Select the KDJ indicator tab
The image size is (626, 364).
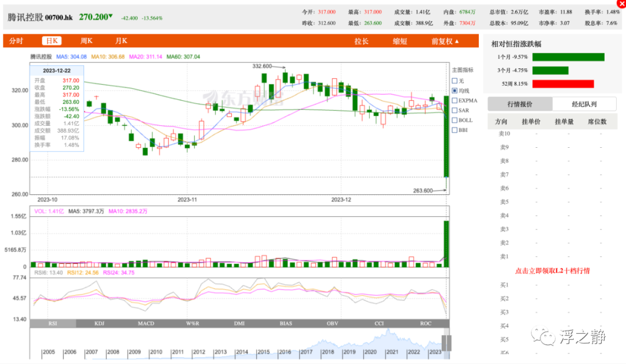point(99,323)
